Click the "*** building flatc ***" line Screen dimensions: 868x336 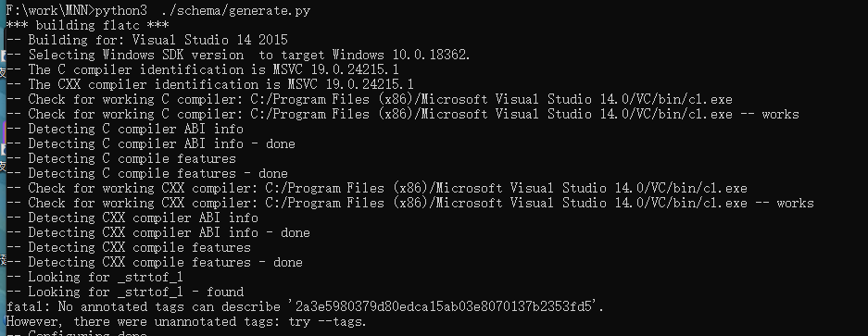click(x=87, y=26)
